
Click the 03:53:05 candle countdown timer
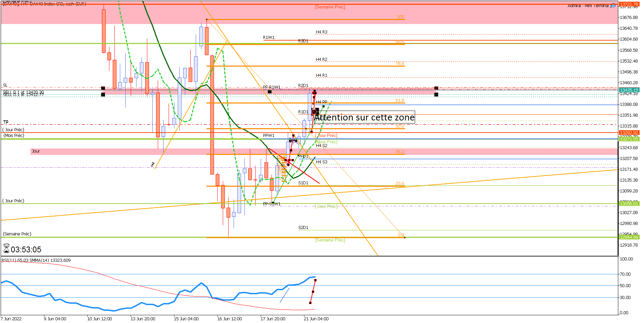(26, 250)
